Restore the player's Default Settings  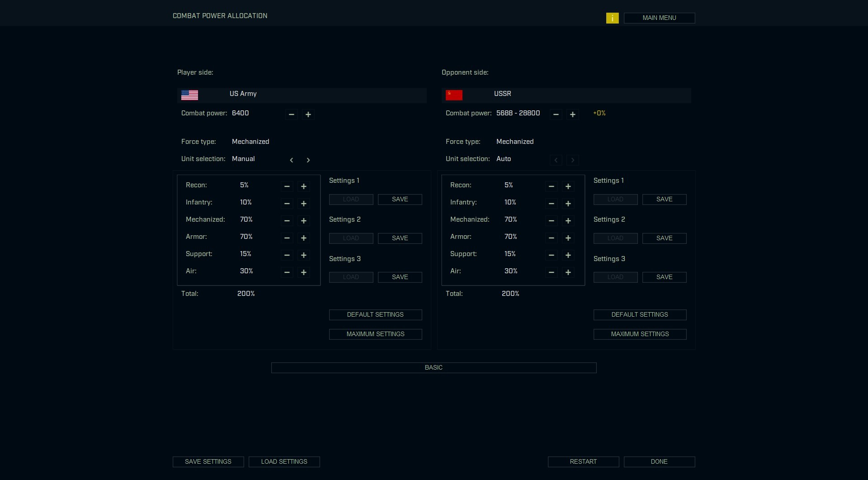[x=375, y=315]
